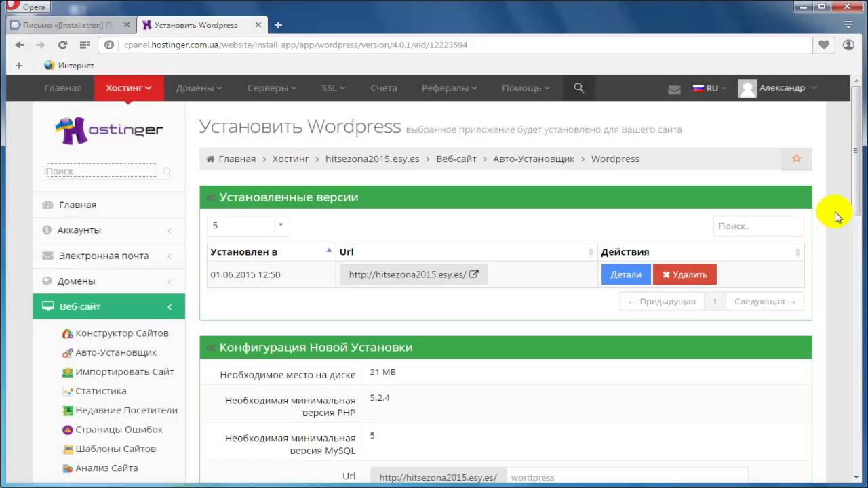This screenshot has width=868, height=488.
Task: Open the Opera menu button
Action: 27,7
